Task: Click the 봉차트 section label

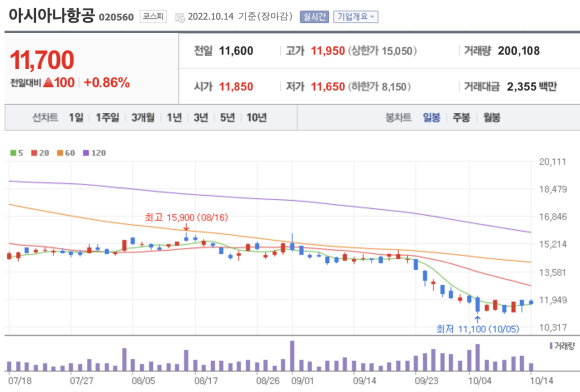Action: click(398, 118)
